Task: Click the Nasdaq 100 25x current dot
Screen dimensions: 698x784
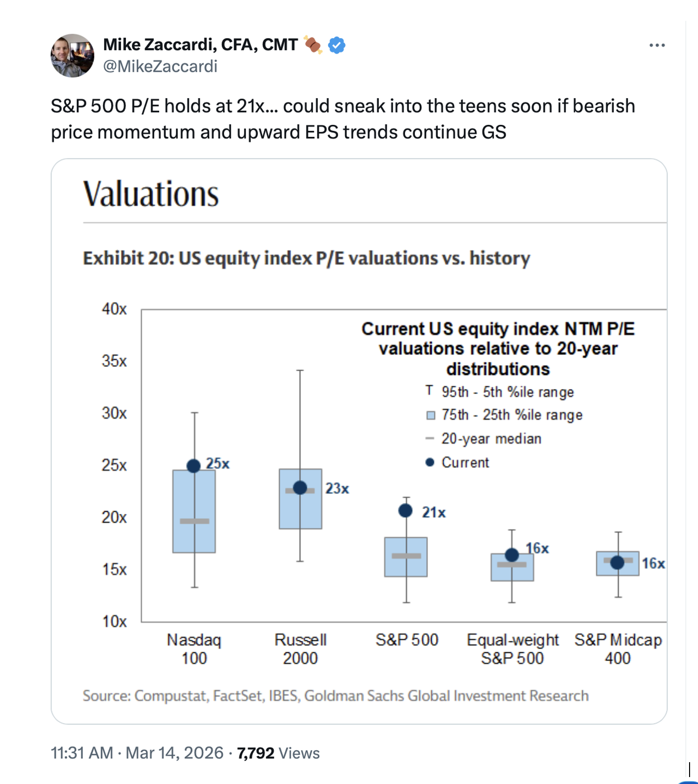Action: (194, 466)
